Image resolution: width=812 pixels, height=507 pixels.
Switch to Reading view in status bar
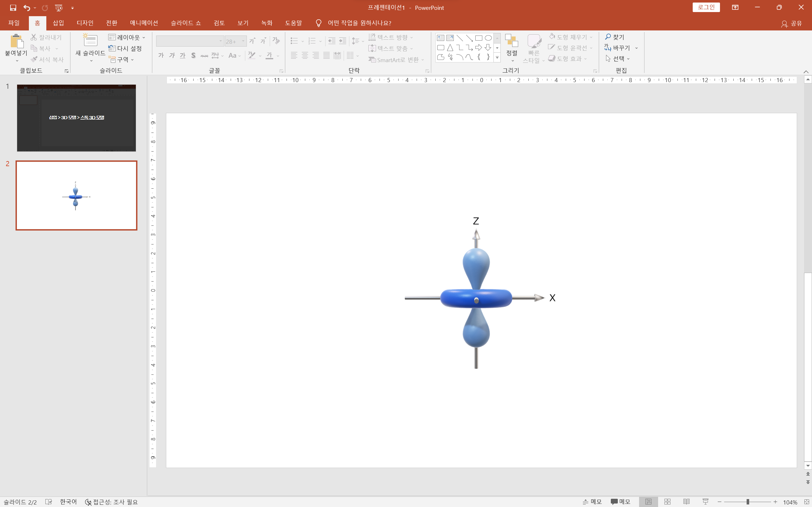coord(687,502)
